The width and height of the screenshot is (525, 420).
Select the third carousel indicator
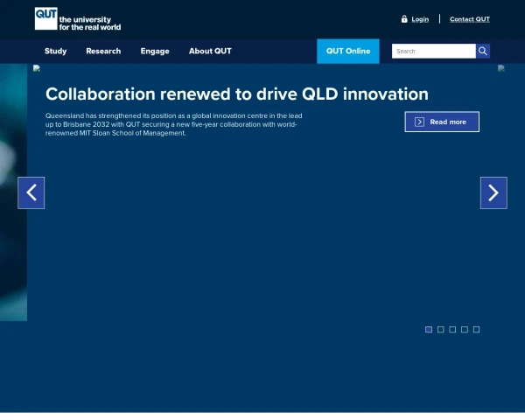(x=452, y=330)
